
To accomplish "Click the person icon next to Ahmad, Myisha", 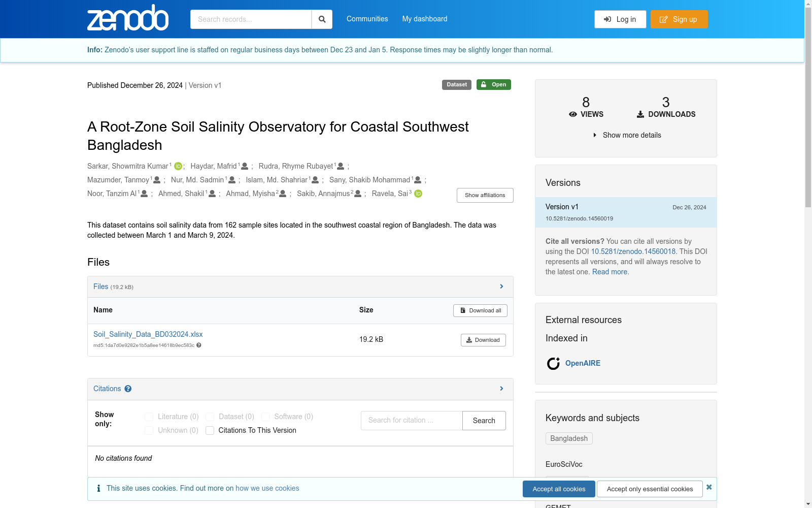I will point(283,194).
